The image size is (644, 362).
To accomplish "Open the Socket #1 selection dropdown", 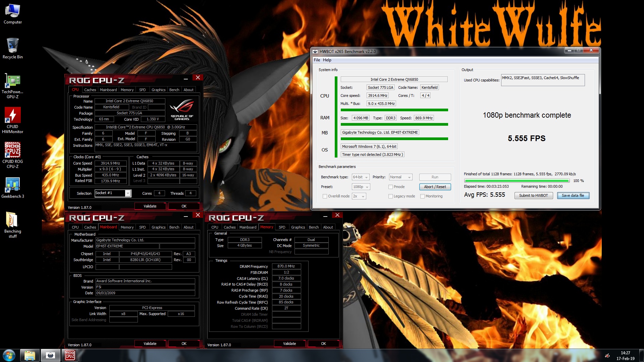I will 112,193.
